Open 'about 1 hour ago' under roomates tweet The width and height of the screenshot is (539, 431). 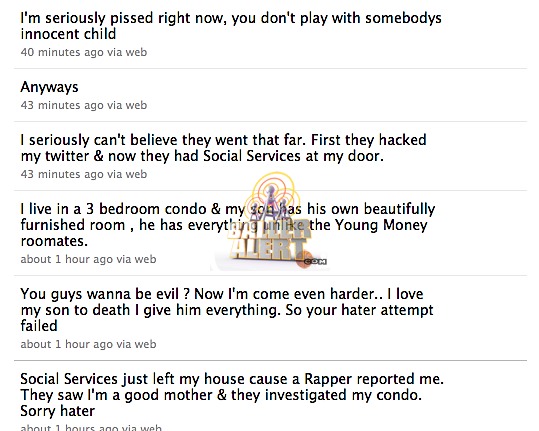[66, 259]
